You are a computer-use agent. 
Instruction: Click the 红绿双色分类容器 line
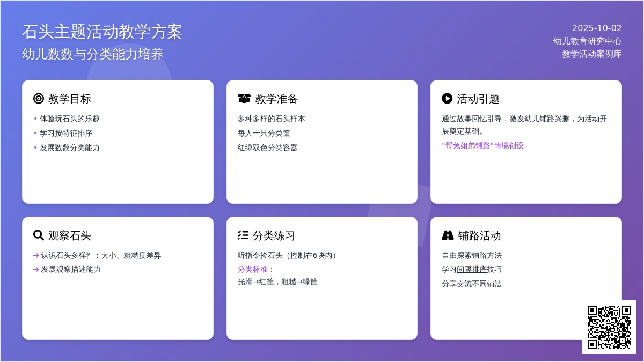267,147
